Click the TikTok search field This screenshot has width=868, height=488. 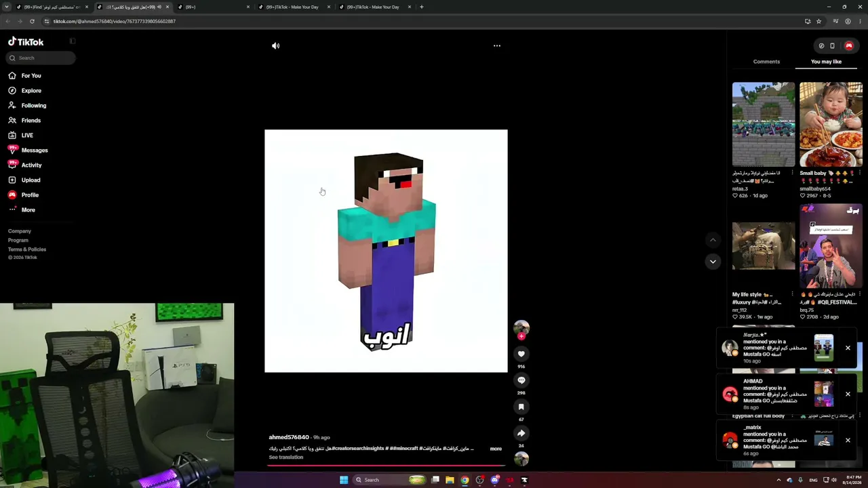[41, 58]
